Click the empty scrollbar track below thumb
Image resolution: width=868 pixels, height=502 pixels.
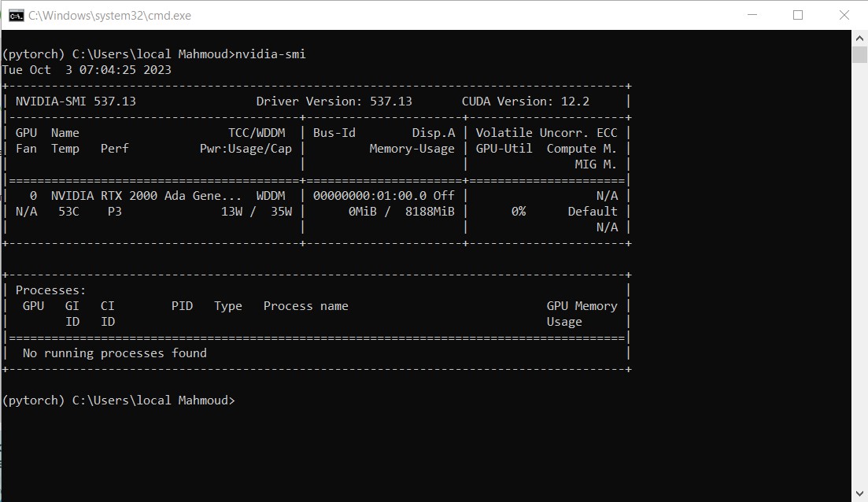859,275
